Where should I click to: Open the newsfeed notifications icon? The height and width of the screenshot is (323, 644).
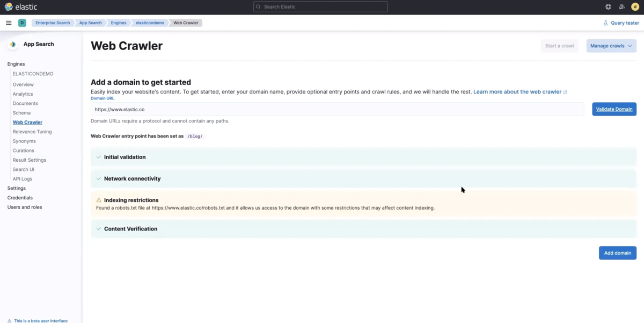[x=621, y=7]
